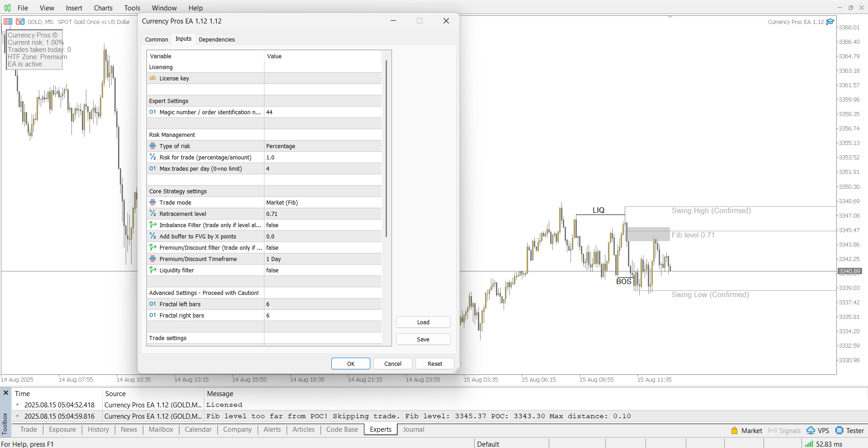
Task: Click the Market shopping bag icon
Action: [x=735, y=430]
